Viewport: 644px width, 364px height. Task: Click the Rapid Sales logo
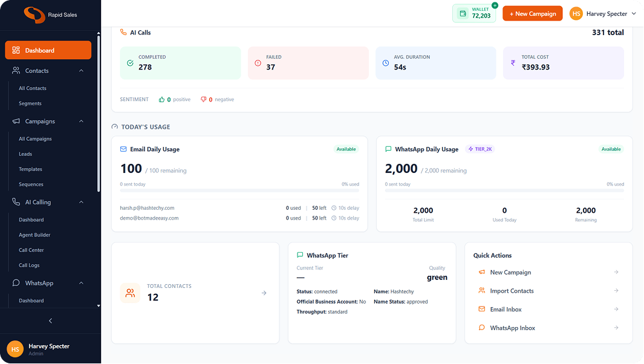(x=50, y=15)
